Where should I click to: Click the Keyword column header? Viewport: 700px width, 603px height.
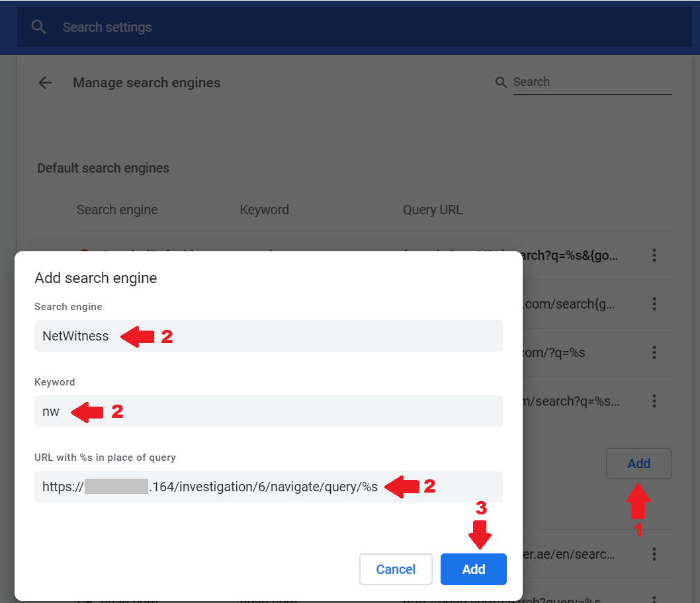coord(264,210)
